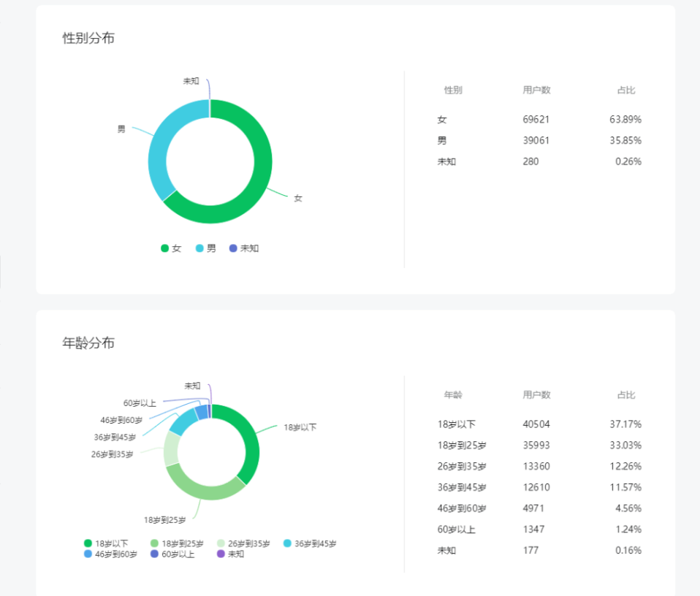The image size is (700, 596).
Task: Click the user count 177
Action: [x=530, y=550]
